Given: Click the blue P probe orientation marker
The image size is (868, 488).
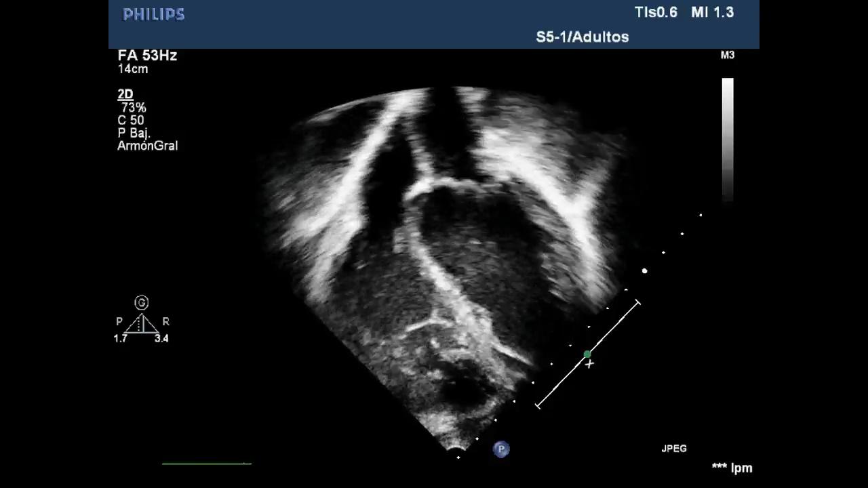Looking at the screenshot, I should [x=501, y=449].
